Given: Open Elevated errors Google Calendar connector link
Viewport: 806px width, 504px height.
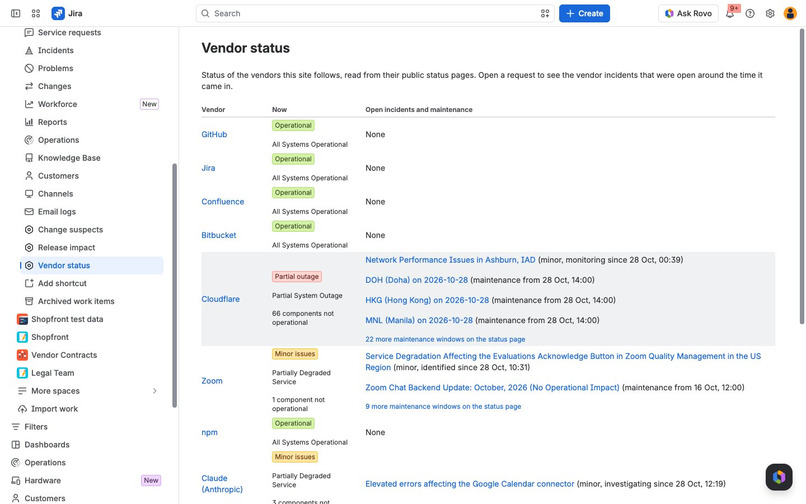Looking at the screenshot, I should 470,484.
